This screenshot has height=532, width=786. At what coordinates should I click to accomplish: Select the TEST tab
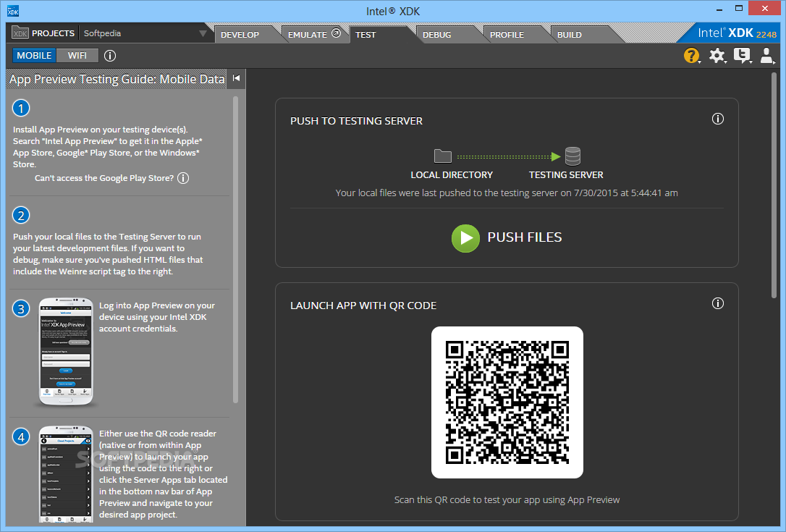coord(365,35)
